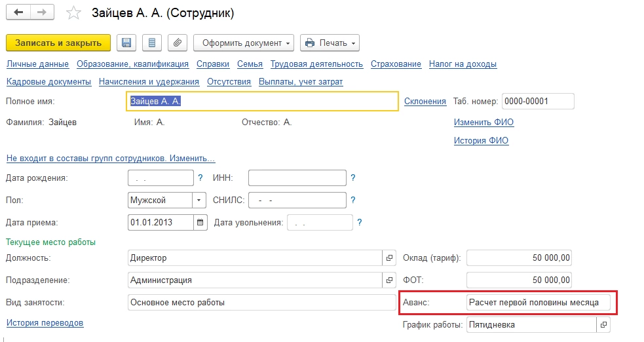
Task: Go back with the left arrow
Action: (18, 12)
